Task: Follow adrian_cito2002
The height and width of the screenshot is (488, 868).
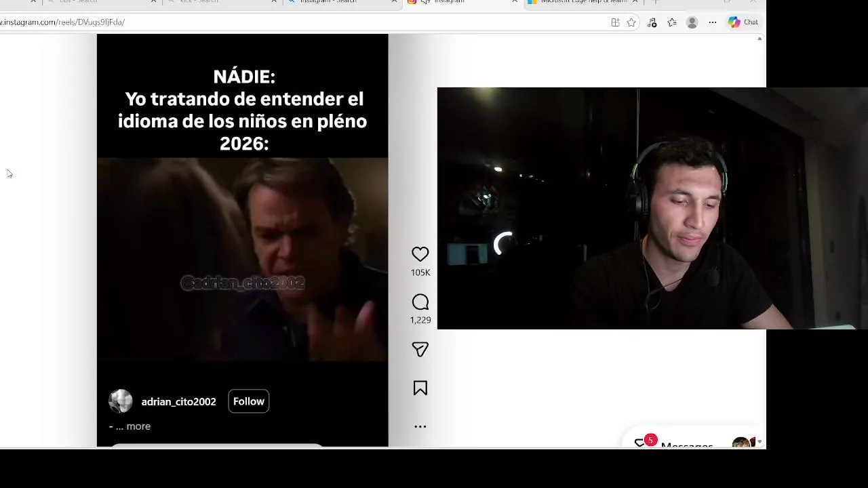Action: [248, 401]
